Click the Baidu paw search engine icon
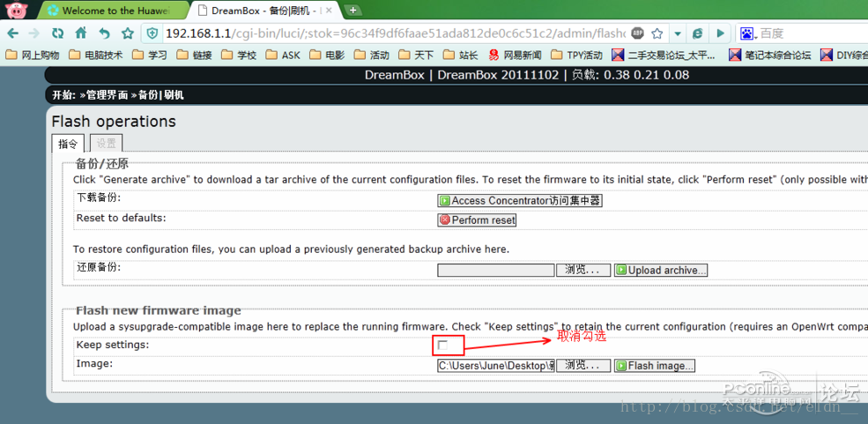The width and height of the screenshot is (868, 424). (747, 33)
